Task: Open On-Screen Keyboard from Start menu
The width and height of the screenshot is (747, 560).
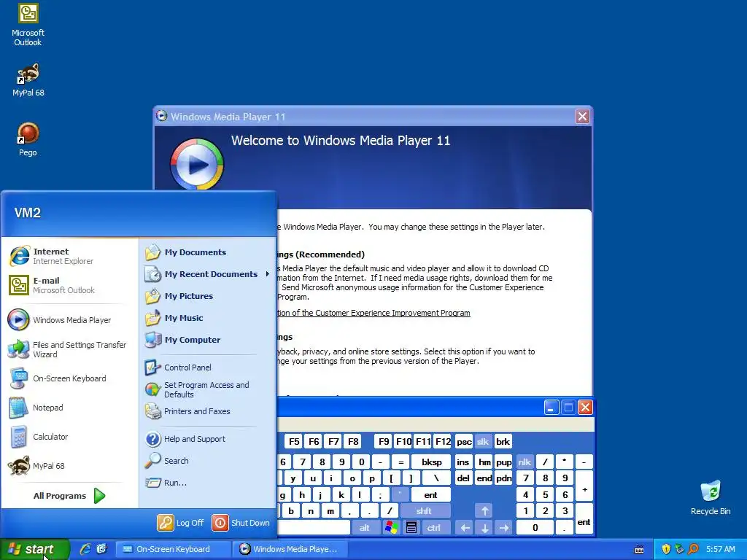Action: point(70,378)
